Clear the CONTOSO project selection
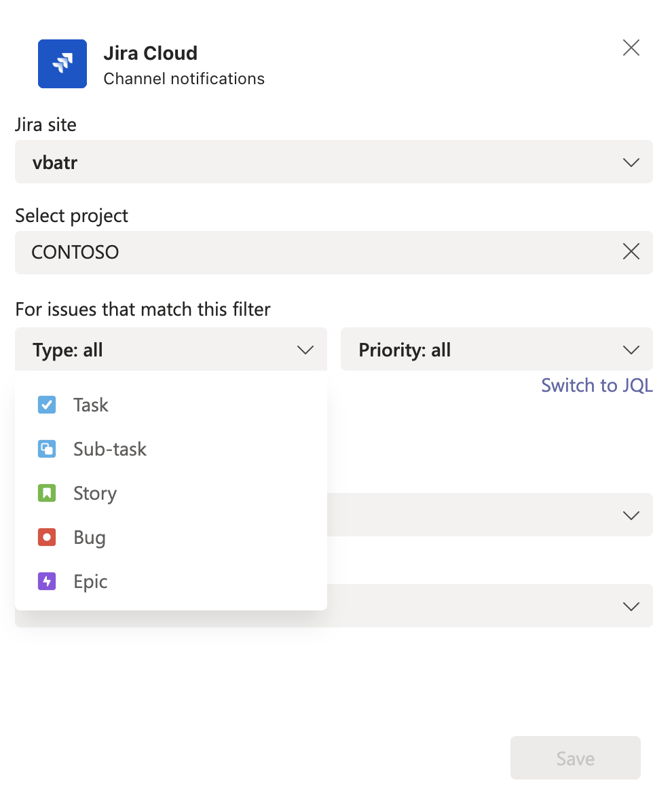672x808 pixels. point(631,252)
